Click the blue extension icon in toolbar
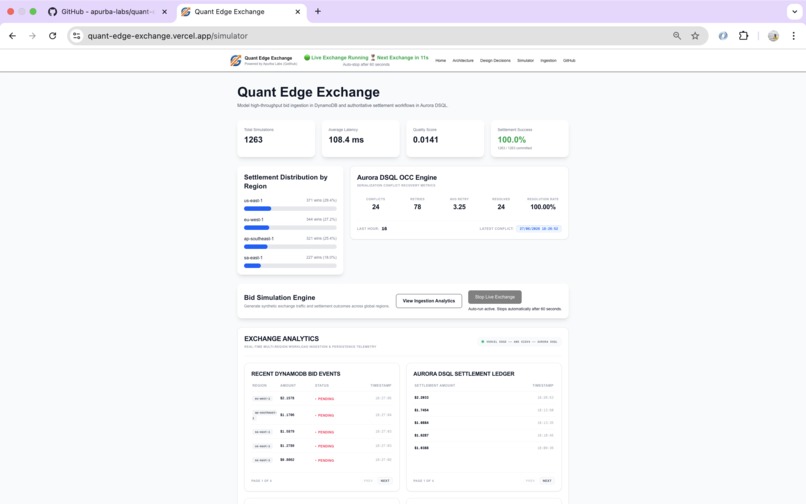The height and width of the screenshot is (504, 806). click(723, 36)
